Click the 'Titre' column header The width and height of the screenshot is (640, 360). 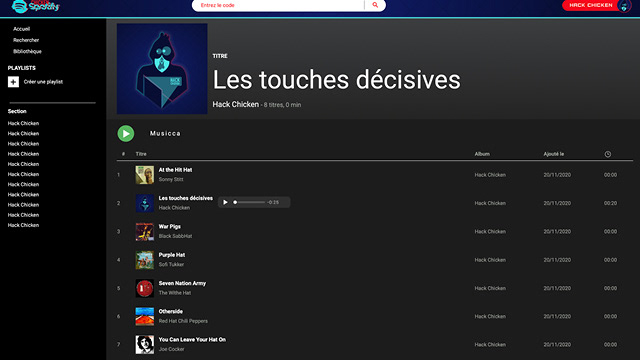click(x=141, y=154)
